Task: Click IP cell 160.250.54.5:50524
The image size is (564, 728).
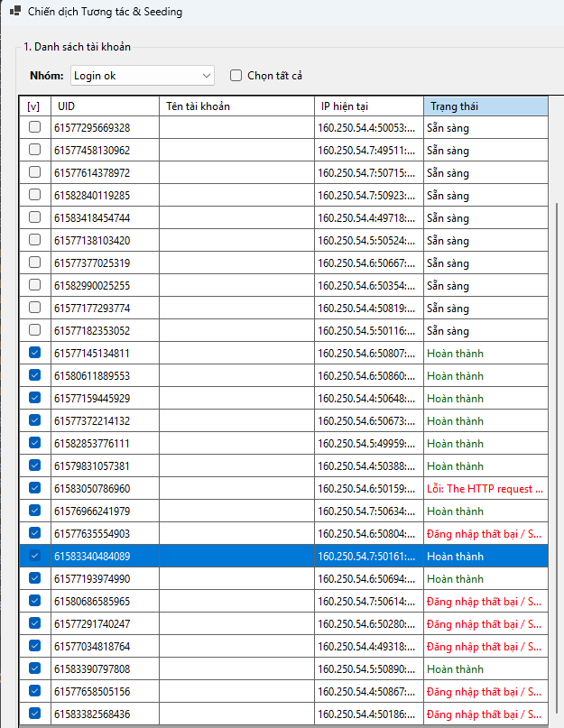Action: 369,241
